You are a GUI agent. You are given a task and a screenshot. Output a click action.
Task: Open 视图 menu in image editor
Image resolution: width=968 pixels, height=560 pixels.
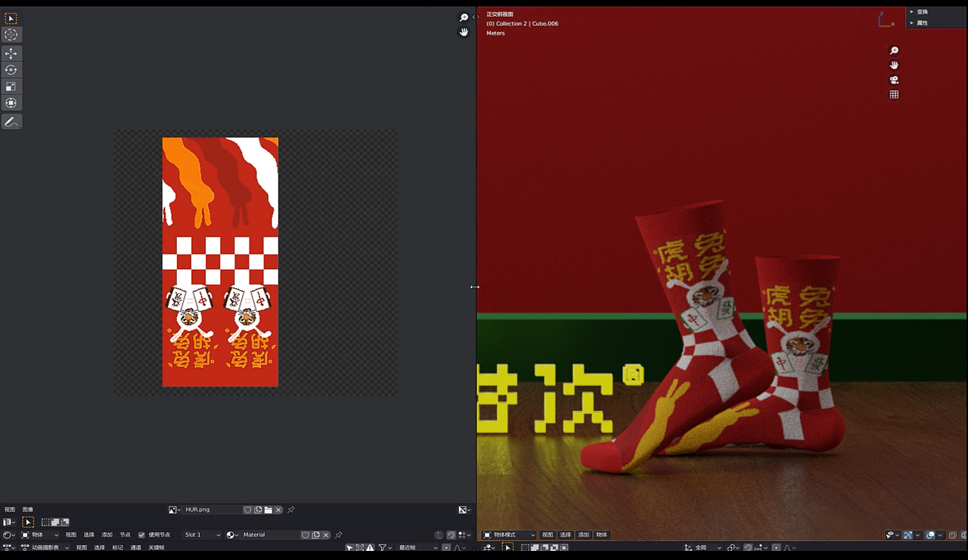click(x=9, y=510)
